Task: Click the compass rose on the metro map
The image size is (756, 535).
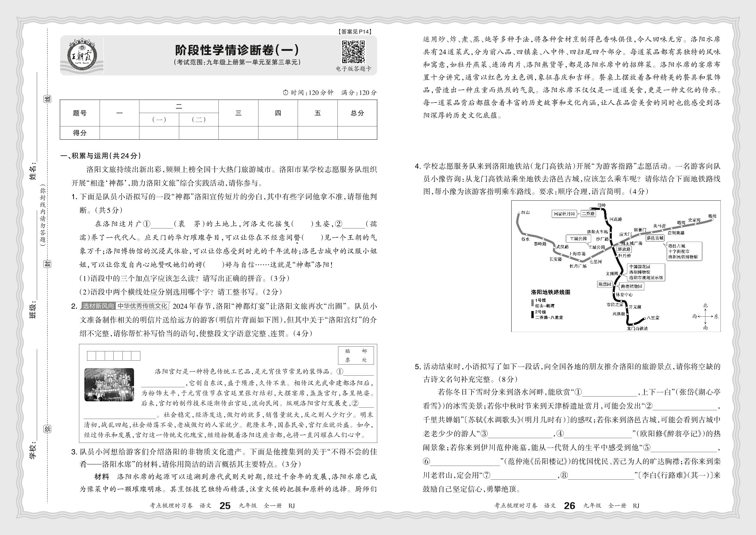Action: [x=705, y=316]
